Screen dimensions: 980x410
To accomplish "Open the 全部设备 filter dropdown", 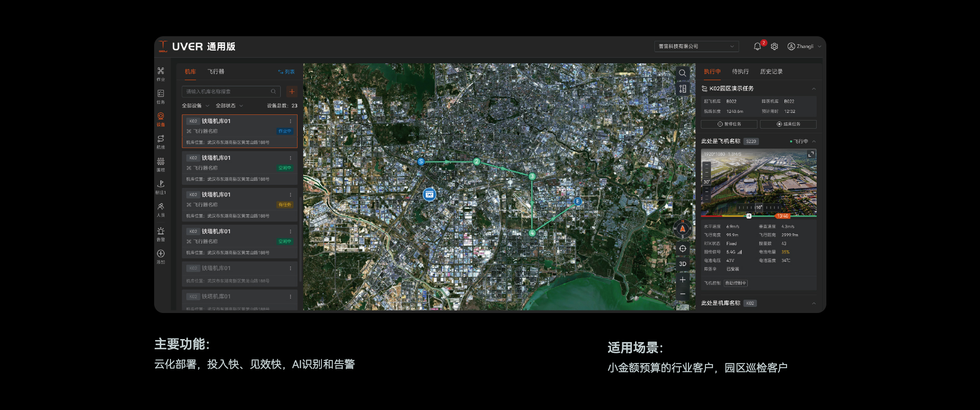I will [x=195, y=106].
